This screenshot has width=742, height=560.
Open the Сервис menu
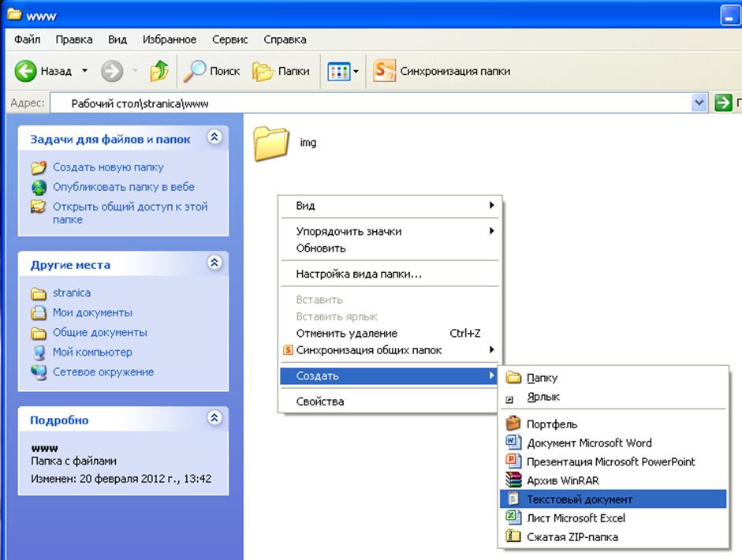tap(229, 39)
